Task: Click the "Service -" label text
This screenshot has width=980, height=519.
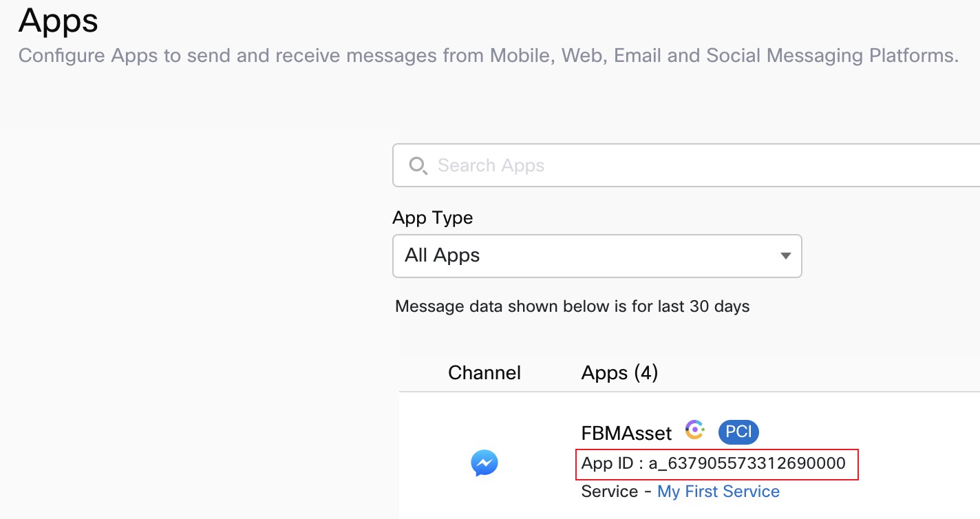Action: point(617,491)
